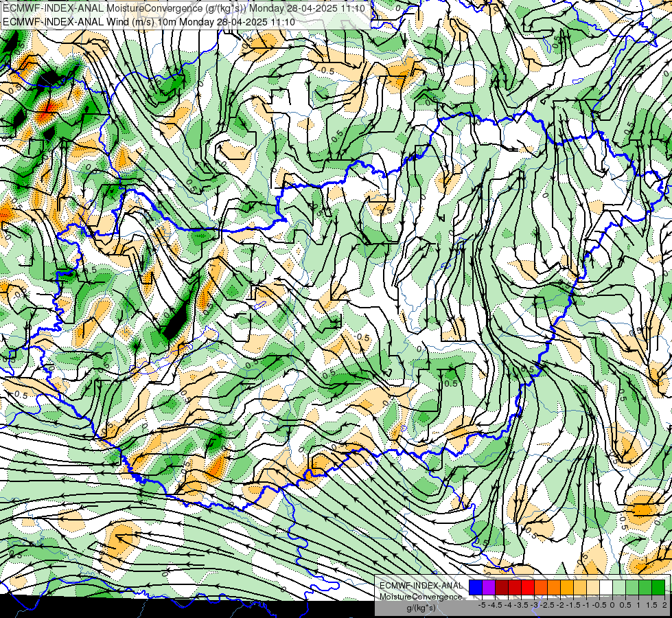Click legend tick label 2
This screenshot has height=618, width=672.
click(664, 605)
